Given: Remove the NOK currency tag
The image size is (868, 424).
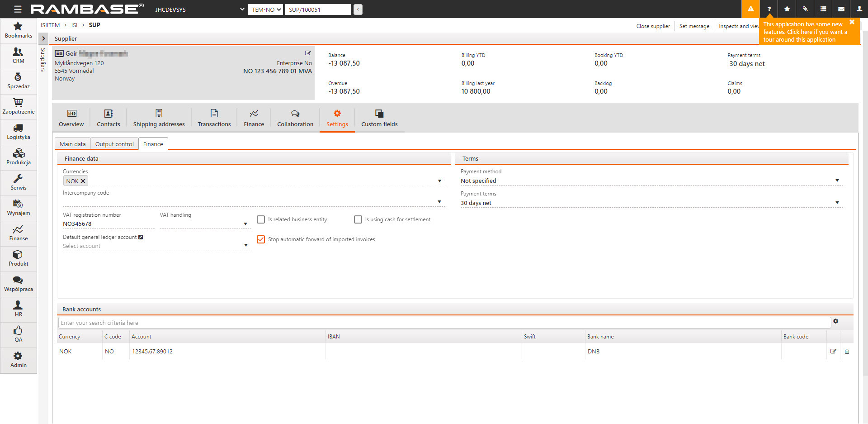Looking at the screenshot, I should click(83, 181).
